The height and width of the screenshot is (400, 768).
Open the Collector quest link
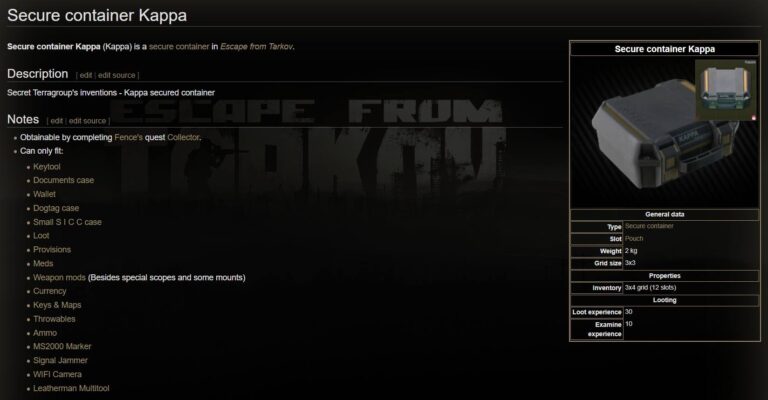pos(183,138)
